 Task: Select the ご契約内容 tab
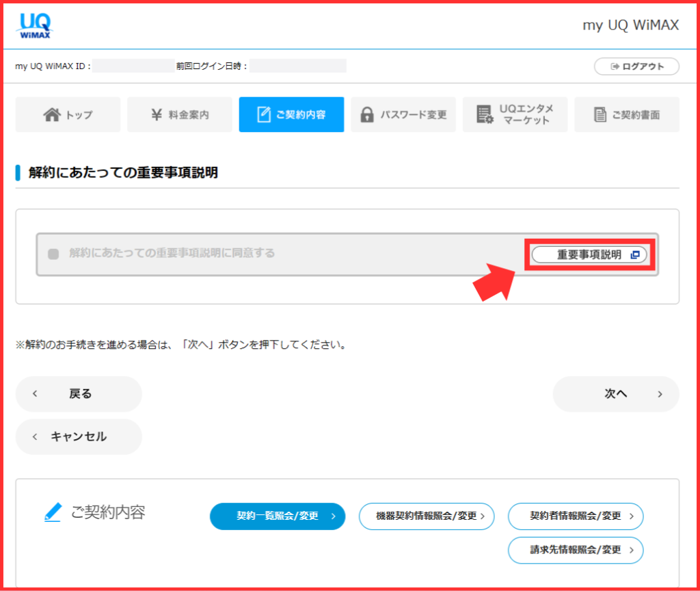(291, 114)
